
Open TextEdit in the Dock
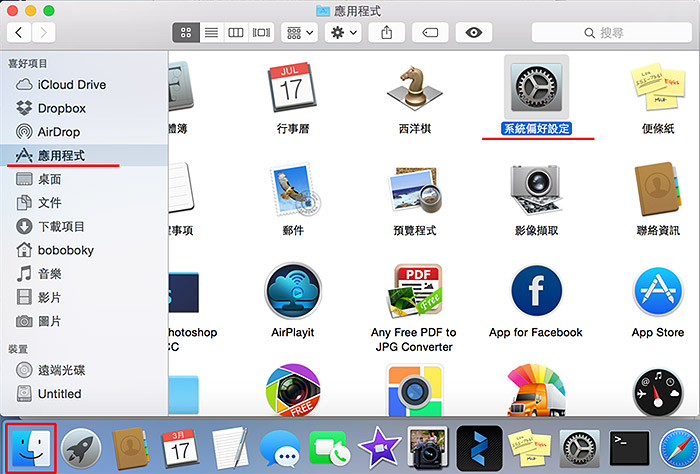[230, 449]
